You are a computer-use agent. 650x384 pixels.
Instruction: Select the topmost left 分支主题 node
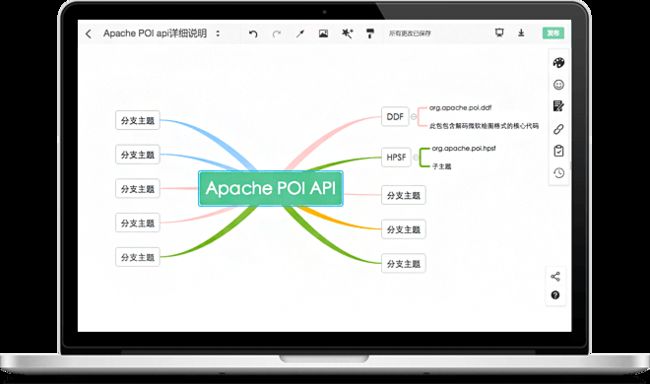[x=138, y=120]
